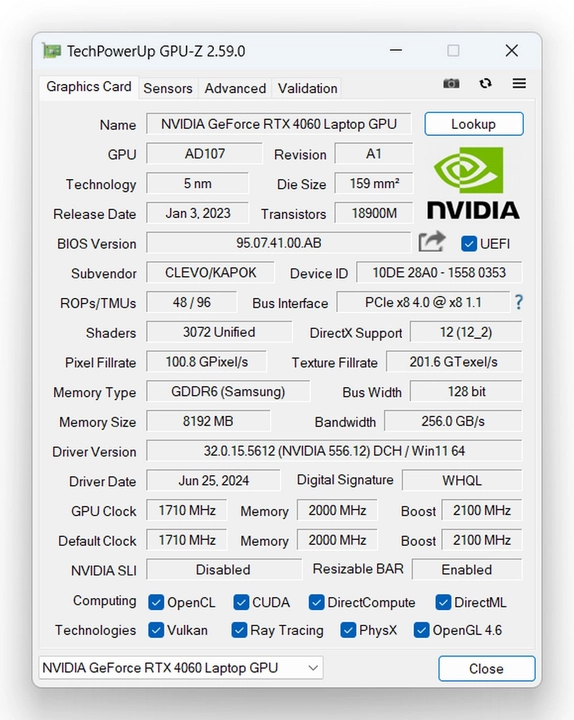
Task: Open the hamburger menu icon
Action: (519, 84)
